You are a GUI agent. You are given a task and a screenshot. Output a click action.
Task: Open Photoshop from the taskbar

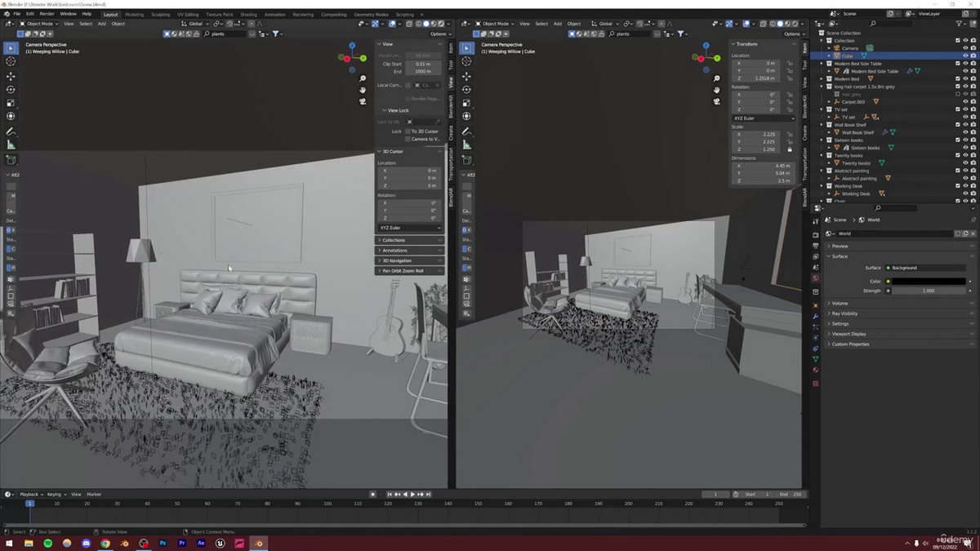(163, 543)
